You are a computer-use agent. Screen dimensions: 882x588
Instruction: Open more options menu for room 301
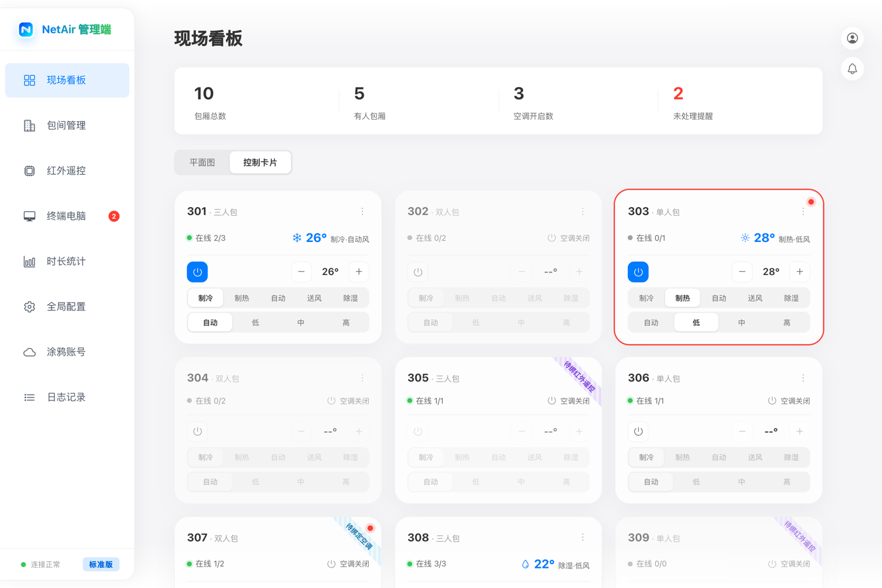pyautogui.click(x=362, y=211)
